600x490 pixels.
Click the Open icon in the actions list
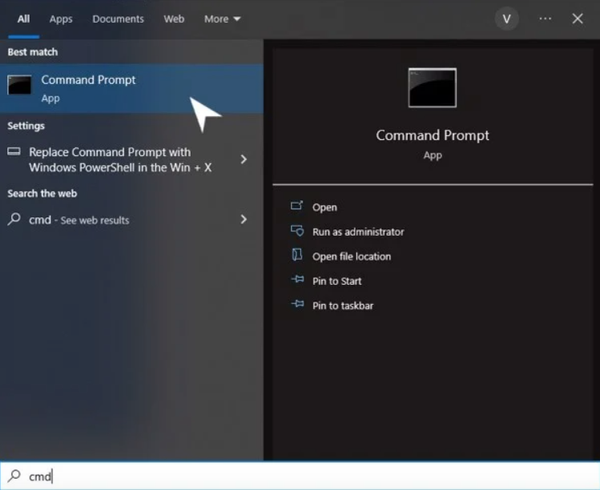tap(297, 206)
